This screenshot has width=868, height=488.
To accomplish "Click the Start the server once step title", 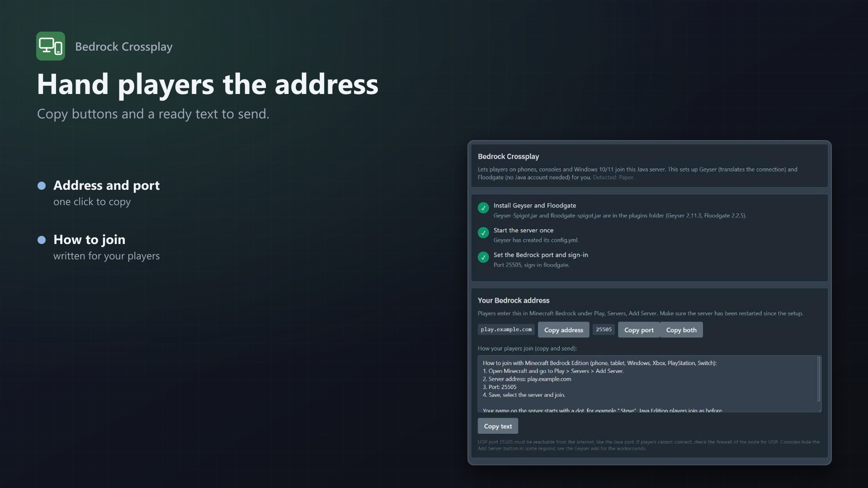I will 524,230.
